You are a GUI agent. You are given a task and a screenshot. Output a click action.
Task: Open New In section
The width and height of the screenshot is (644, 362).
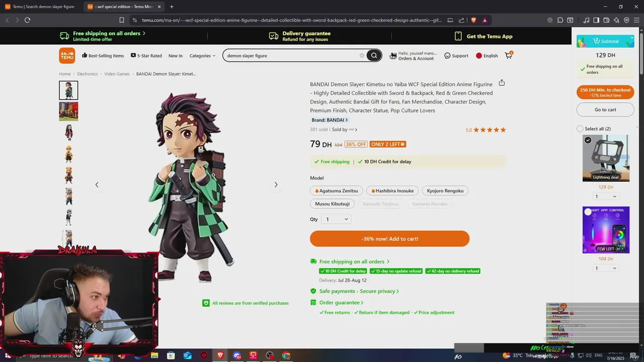point(176,56)
